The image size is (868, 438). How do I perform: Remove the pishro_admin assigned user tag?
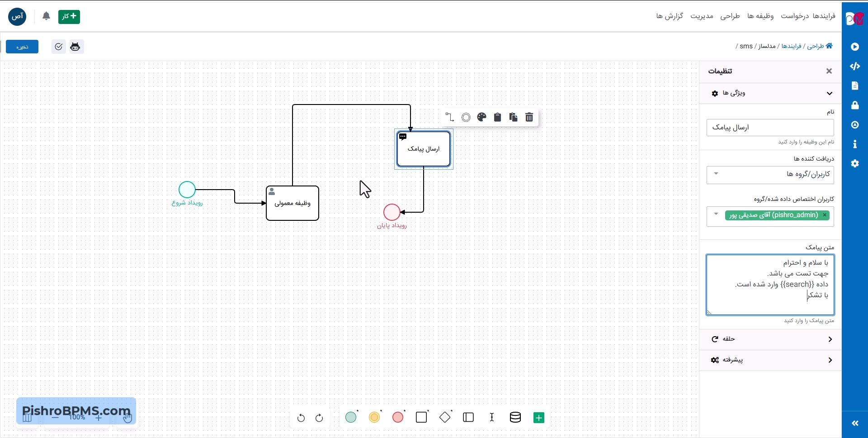pyautogui.click(x=825, y=215)
